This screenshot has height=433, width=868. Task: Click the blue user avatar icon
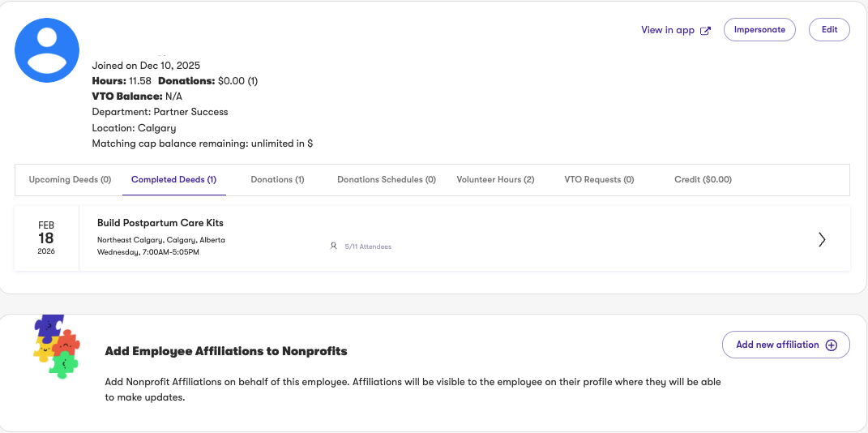coord(47,49)
